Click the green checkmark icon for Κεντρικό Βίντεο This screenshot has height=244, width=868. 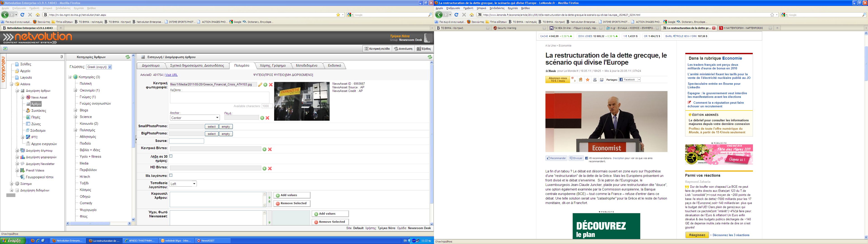(x=264, y=150)
